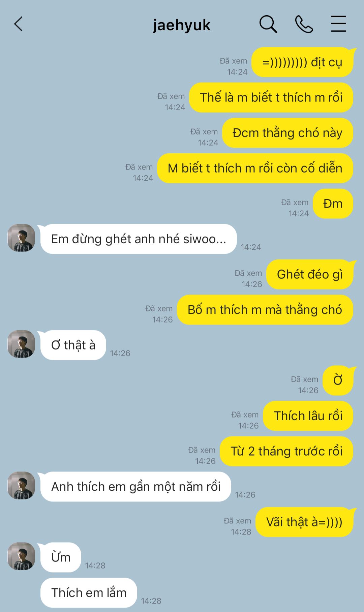The image size is (364, 612).
Task: Open search in the jaehyuk chat
Action: (268, 24)
